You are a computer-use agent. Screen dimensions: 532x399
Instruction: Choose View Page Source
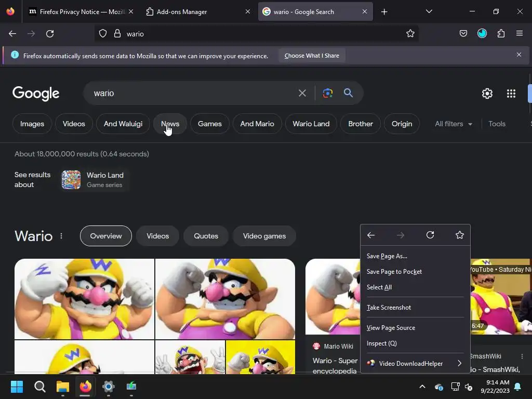[x=415, y=328]
